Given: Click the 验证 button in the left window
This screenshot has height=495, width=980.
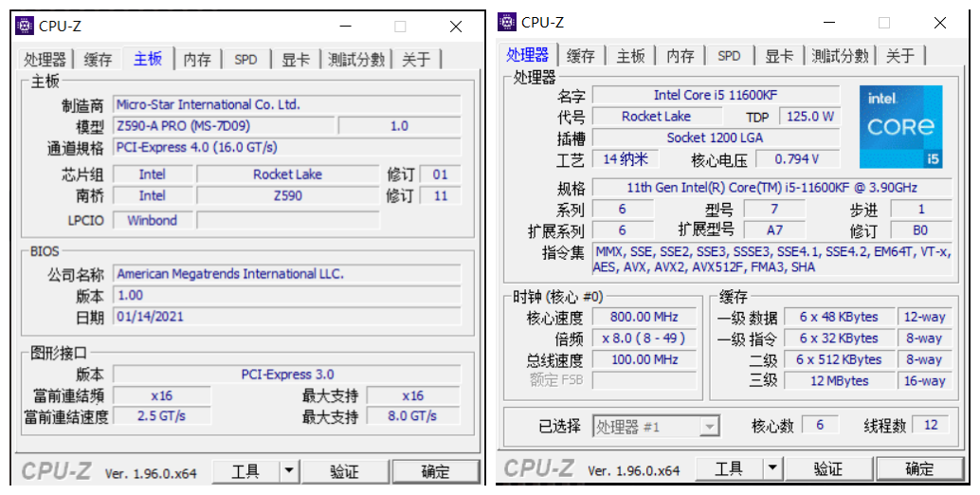Looking at the screenshot, I should [x=344, y=472].
